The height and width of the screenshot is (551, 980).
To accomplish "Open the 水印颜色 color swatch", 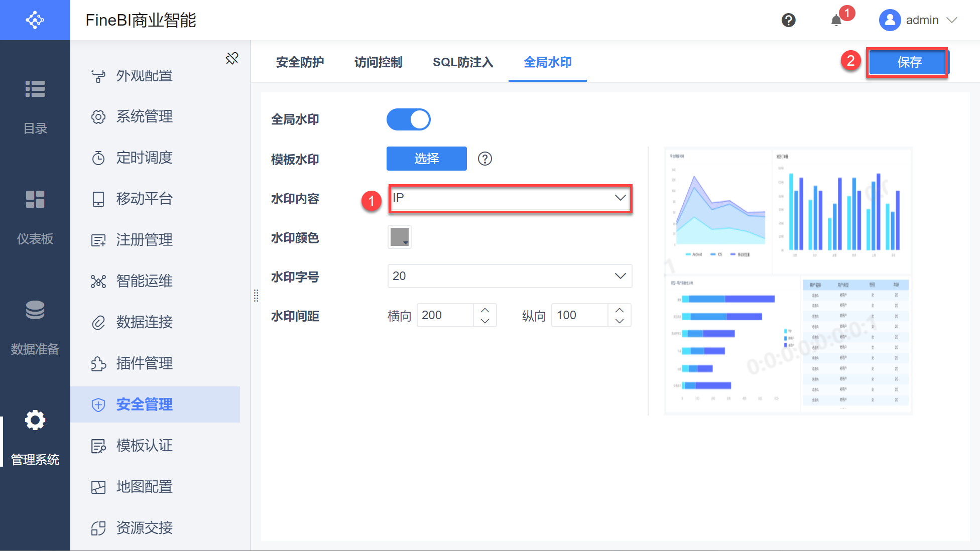I will [x=400, y=237].
